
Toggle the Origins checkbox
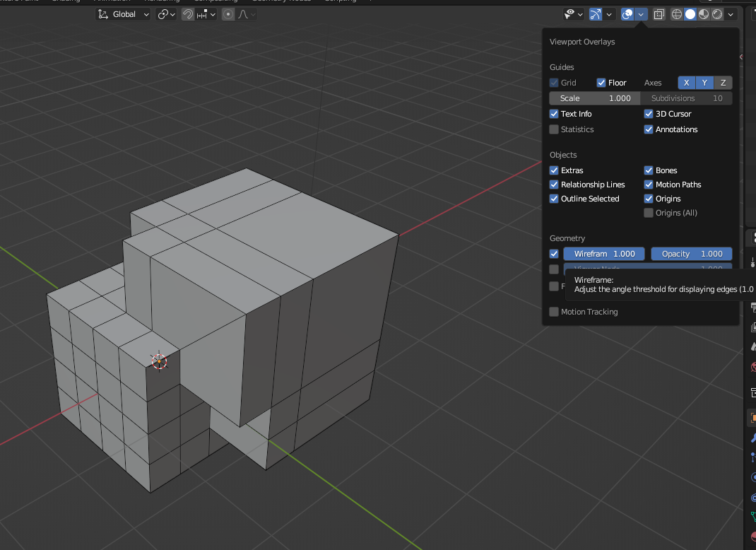click(x=649, y=199)
